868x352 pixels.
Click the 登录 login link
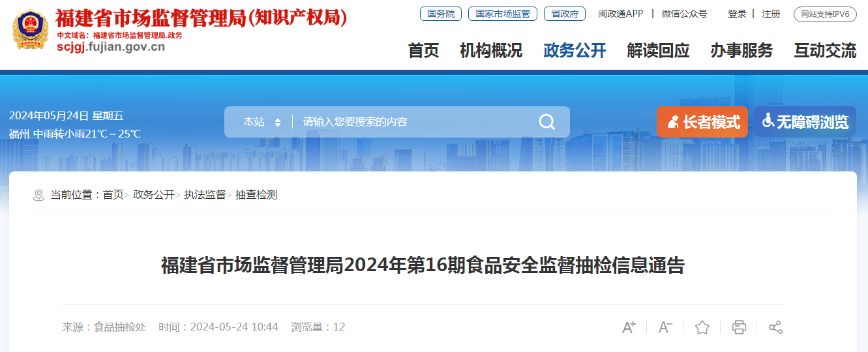(737, 14)
